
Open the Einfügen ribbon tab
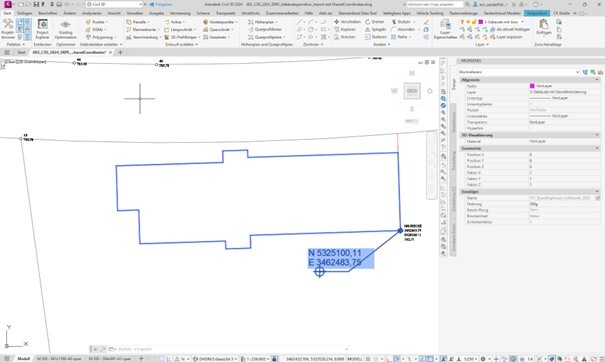click(x=25, y=13)
